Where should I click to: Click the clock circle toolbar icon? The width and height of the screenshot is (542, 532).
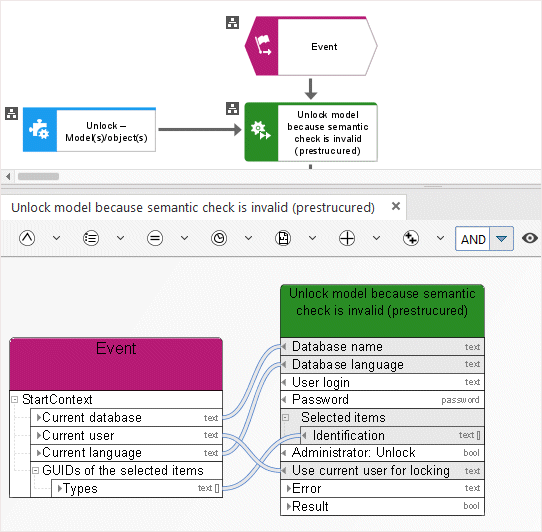click(219, 238)
